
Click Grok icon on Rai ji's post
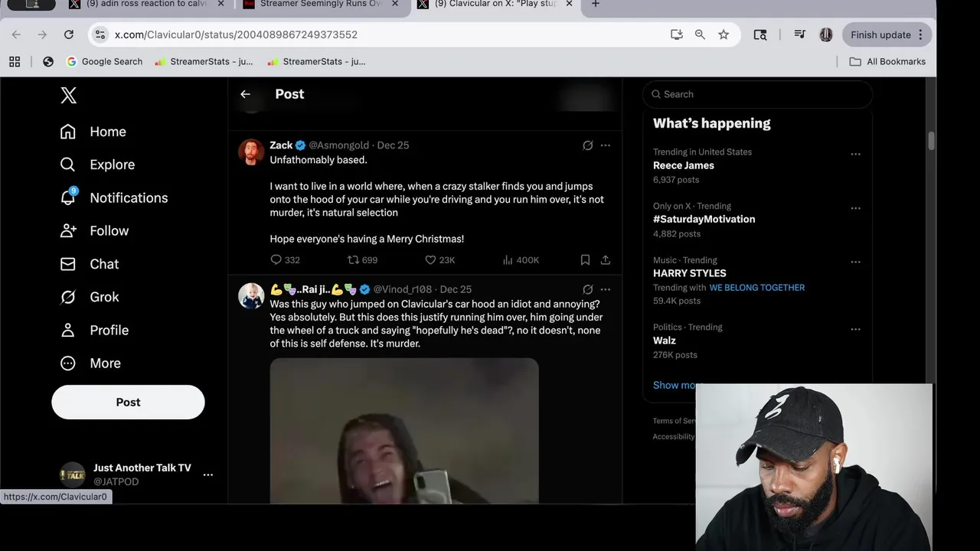pyautogui.click(x=587, y=289)
